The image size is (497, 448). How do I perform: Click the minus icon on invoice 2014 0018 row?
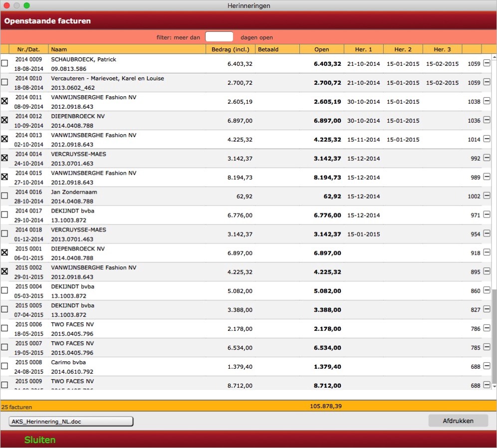click(x=487, y=233)
